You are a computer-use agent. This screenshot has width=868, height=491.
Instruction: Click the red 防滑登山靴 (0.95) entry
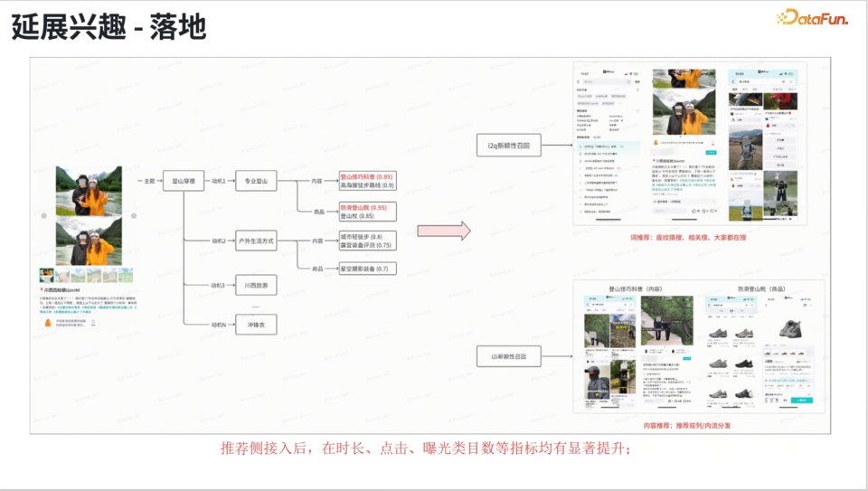(x=363, y=208)
